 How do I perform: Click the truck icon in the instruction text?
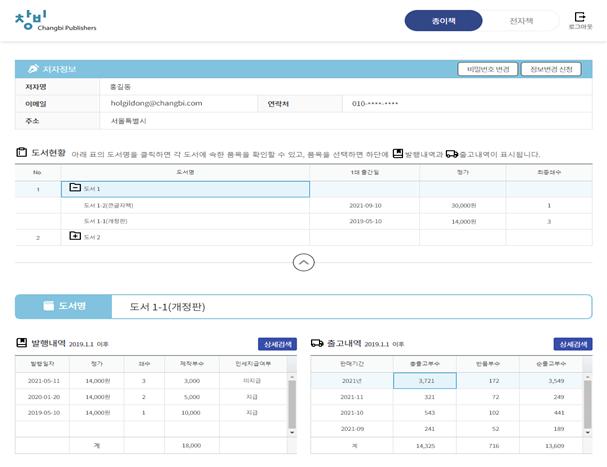point(451,154)
